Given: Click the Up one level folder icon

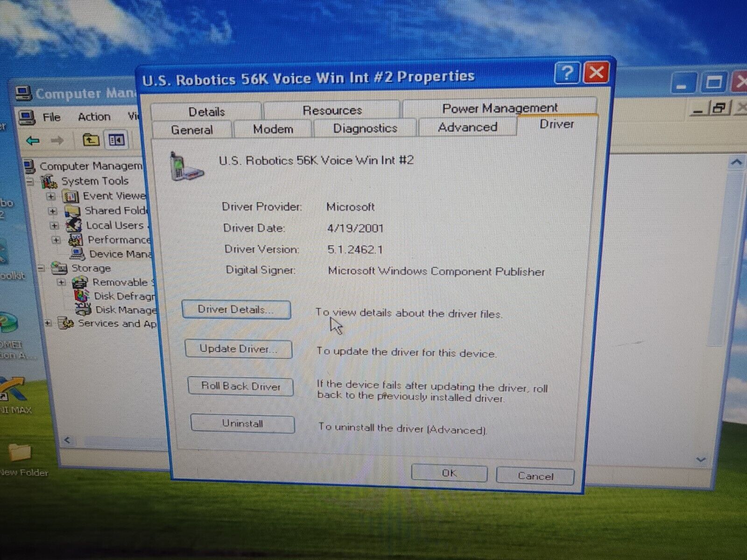Looking at the screenshot, I should point(91,140).
